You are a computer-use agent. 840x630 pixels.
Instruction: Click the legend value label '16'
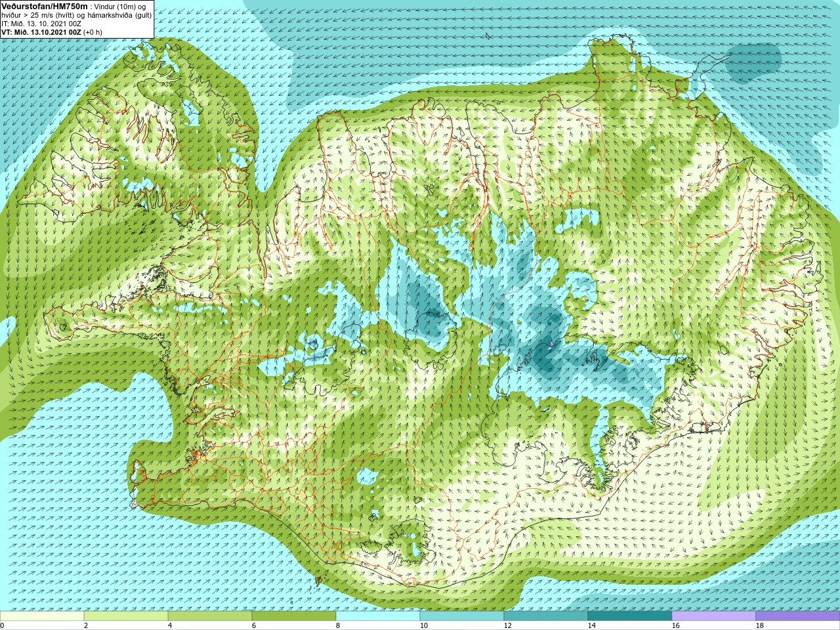click(675, 625)
